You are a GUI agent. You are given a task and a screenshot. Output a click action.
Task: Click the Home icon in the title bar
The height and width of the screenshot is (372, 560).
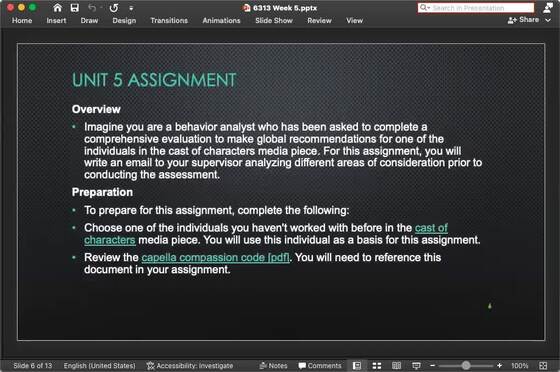point(57,8)
